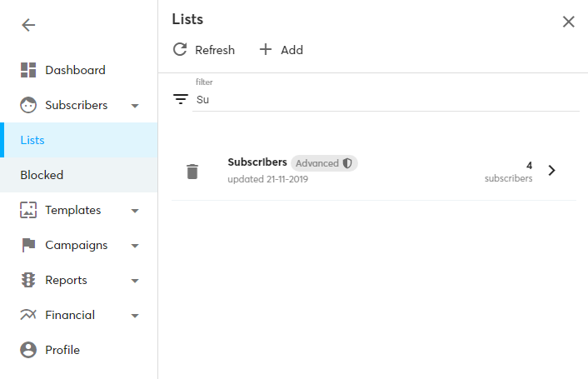
Task: Click the Dashboard grid icon
Action: (x=28, y=70)
